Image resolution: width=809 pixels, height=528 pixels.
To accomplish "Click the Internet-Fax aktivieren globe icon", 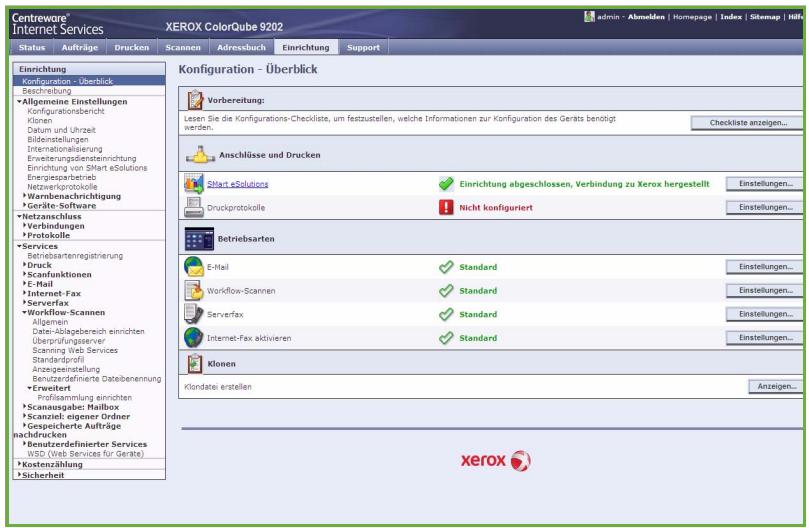I will (194, 338).
